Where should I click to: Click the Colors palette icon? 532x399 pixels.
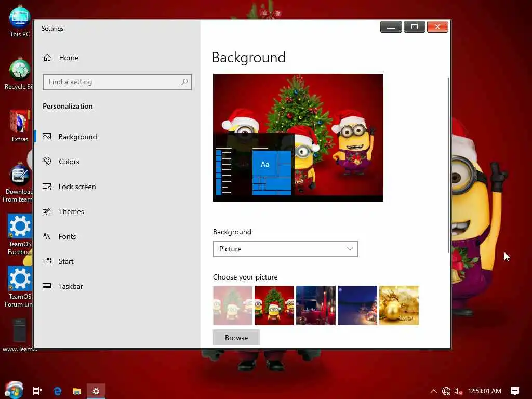pos(47,161)
